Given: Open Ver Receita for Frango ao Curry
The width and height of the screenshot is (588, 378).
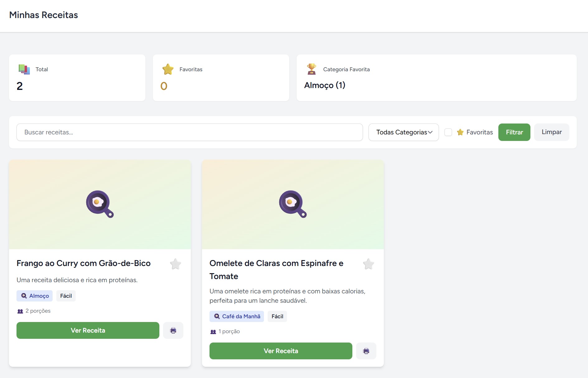Looking at the screenshot, I should (88, 330).
